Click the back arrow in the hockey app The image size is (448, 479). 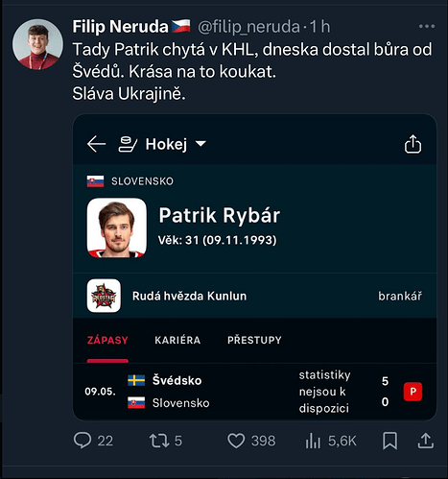pyautogui.click(x=96, y=144)
